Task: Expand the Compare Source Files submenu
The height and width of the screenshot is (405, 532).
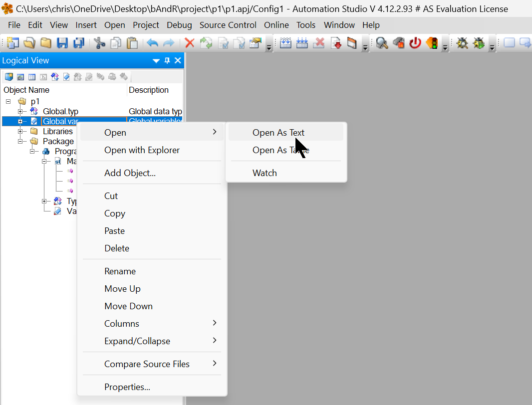Action: click(152, 364)
